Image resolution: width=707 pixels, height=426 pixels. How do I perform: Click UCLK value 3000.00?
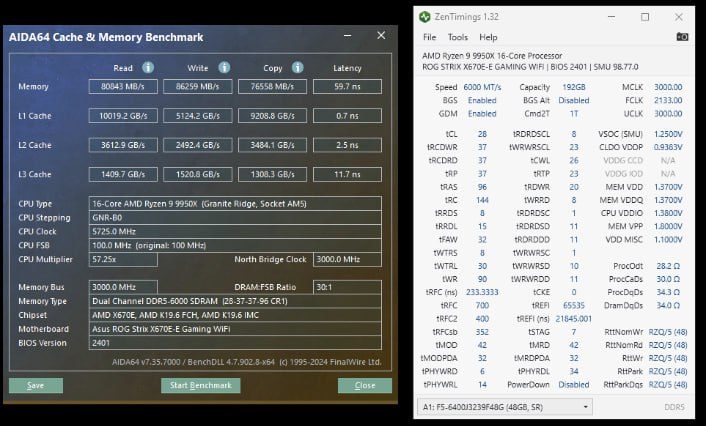(668, 114)
